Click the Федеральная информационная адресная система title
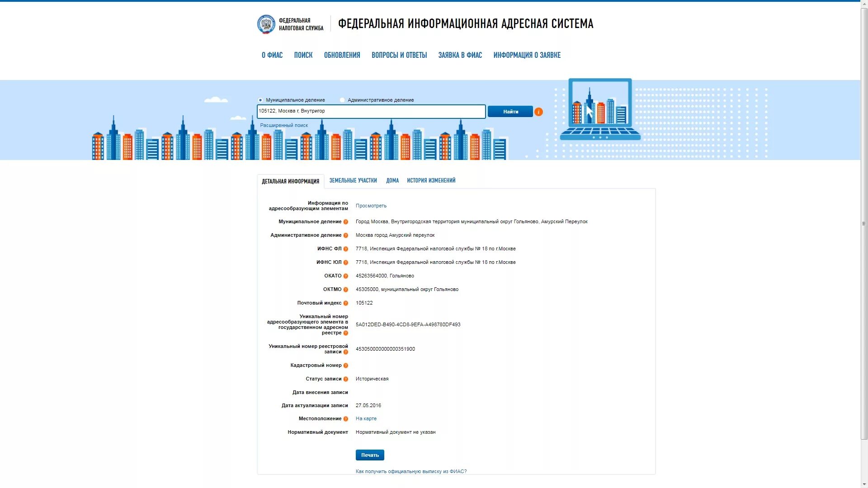The image size is (868, 488). (x=466, y=23)
